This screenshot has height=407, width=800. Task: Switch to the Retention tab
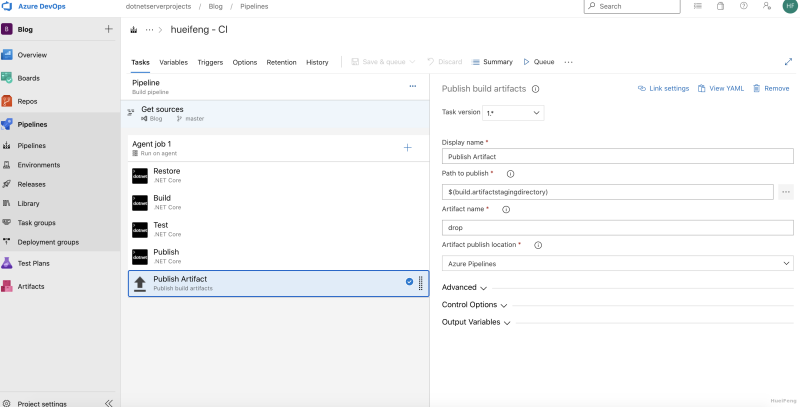(x=281, y=62)
